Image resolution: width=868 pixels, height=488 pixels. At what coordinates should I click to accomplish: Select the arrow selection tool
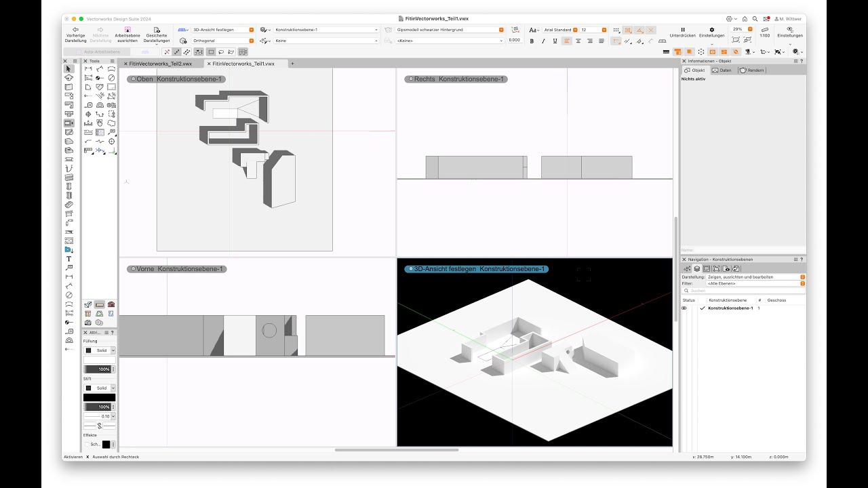coord(68,68)
